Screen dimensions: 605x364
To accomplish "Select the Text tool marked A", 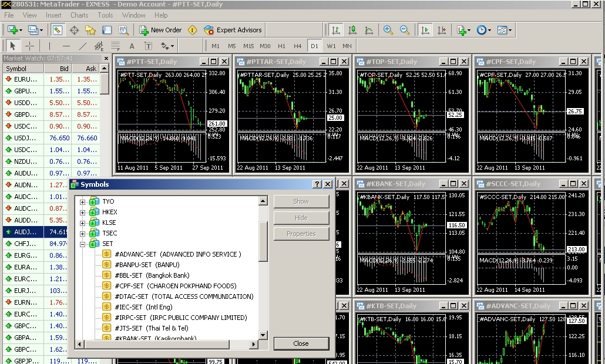I will point(132,46).
